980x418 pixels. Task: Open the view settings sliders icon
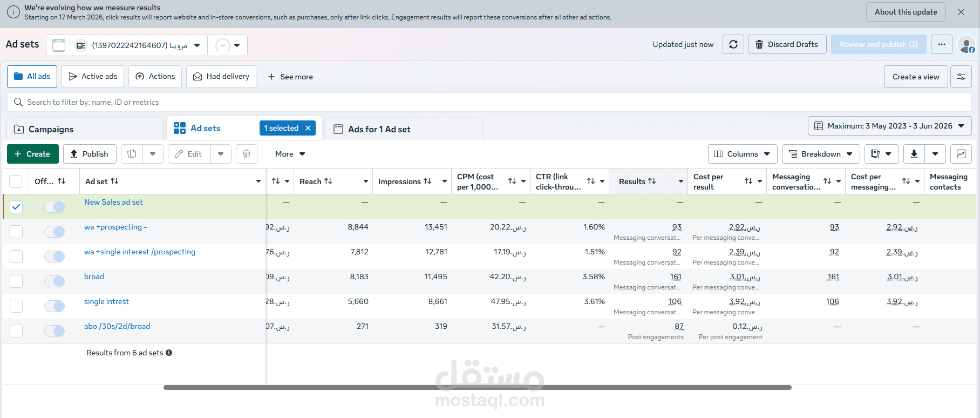(961, 77)
